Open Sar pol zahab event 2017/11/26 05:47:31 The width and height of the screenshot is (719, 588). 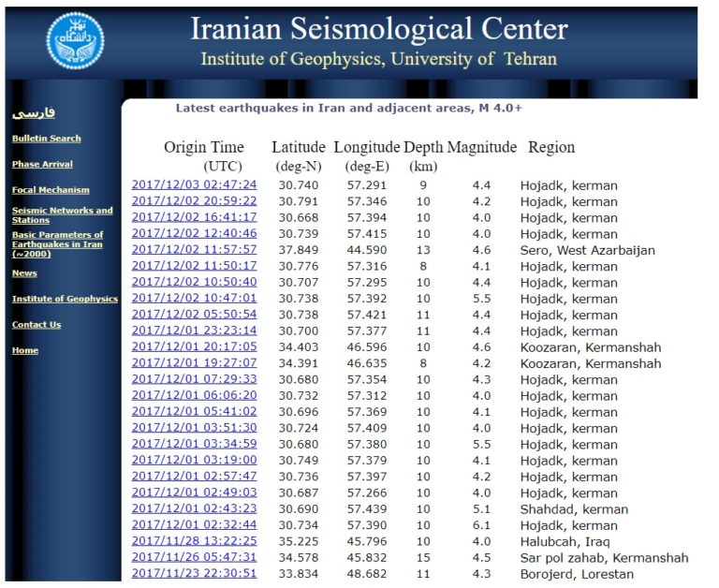[x=194, y=557]
